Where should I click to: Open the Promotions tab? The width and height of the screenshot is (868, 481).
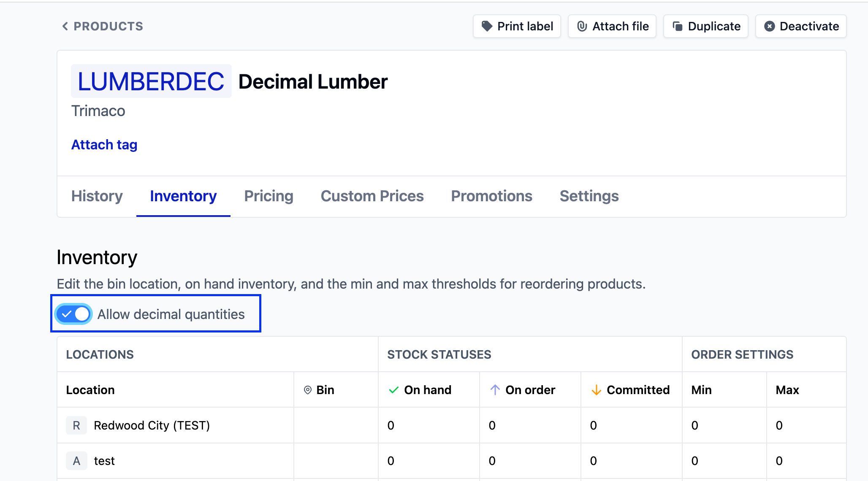click(491, 196)
